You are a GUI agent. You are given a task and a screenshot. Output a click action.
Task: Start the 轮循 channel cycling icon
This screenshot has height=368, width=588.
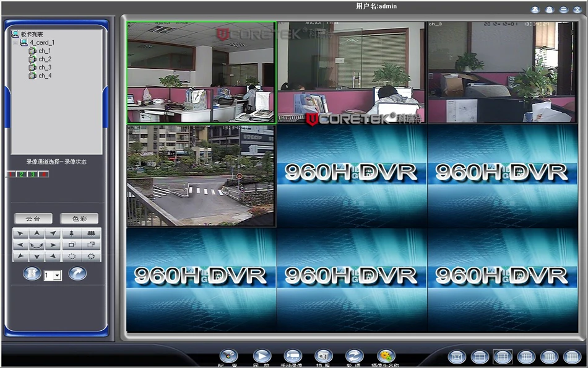pos(355,356)
